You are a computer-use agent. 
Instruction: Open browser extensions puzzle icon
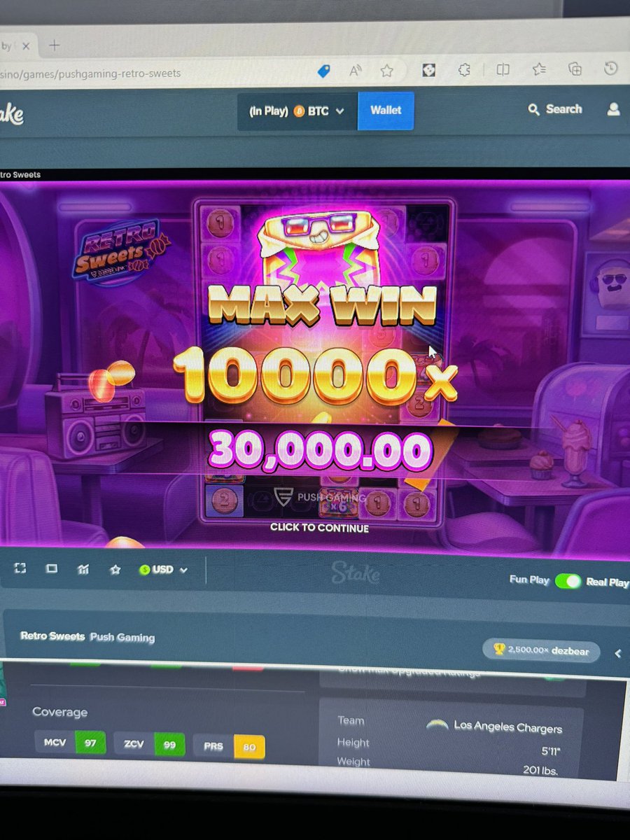pos(463,69)
